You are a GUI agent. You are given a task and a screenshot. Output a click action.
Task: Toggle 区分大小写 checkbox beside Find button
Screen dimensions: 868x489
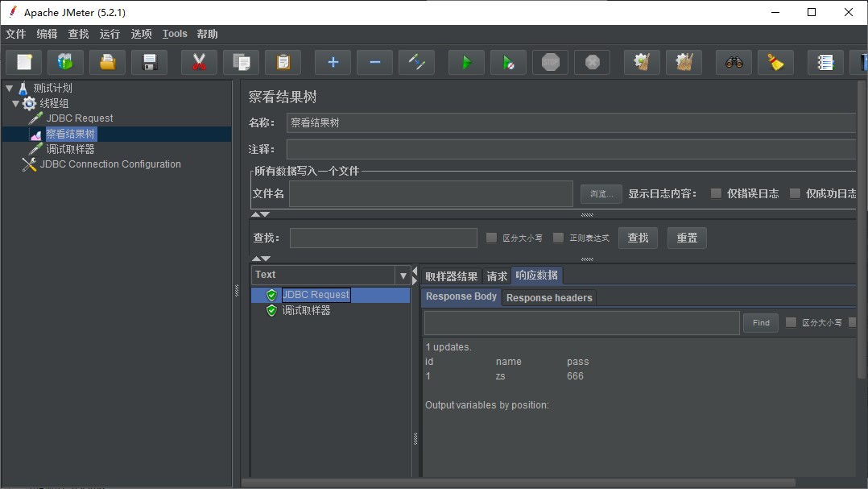click(791, 322)
